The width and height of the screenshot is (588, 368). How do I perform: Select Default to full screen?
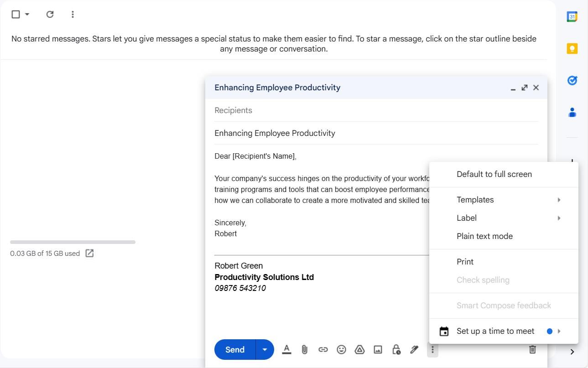coord(494,174)
